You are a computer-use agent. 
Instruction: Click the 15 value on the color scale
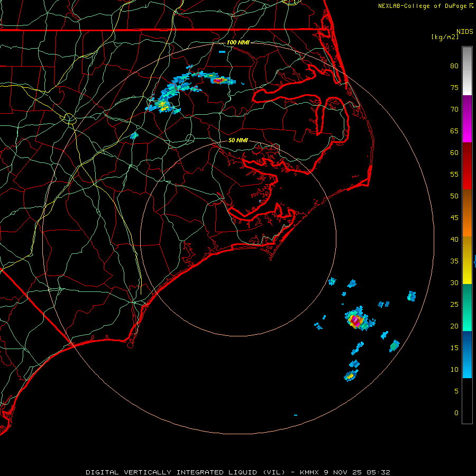point(454,348)
